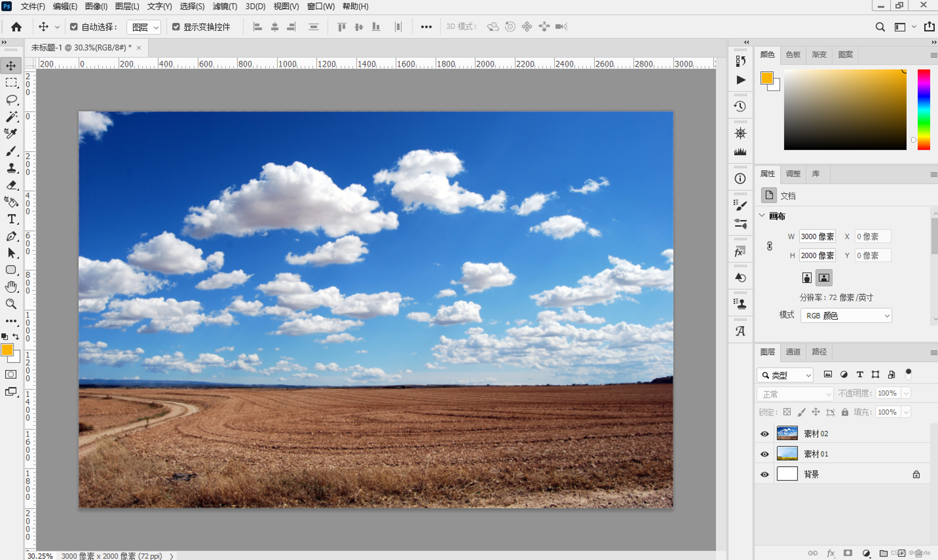Create new adjustment layer button
938x560 pixels.
pyautogui.click(x=866, y=553)
